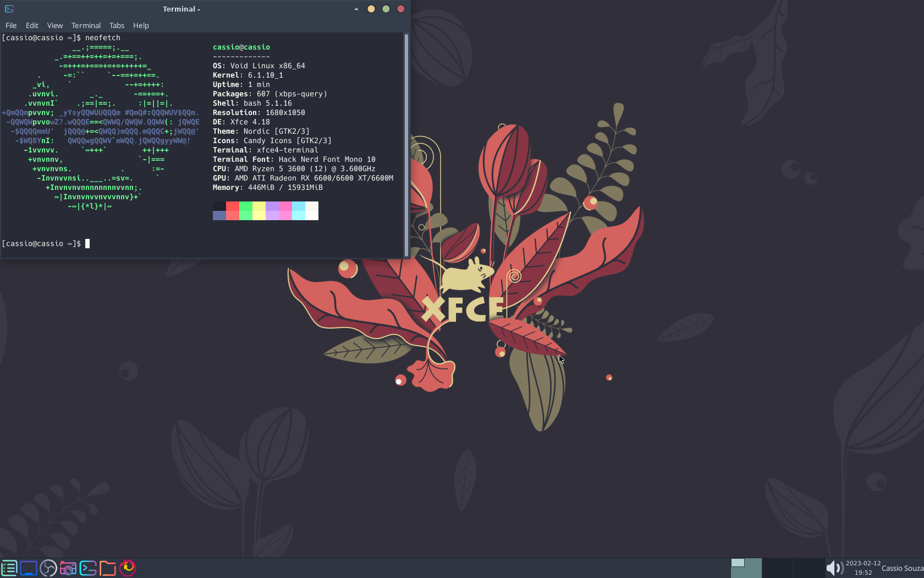Click the 'cassio@cassio' neofetch header
The height and width of the screenshot is (578, 924).
point(241,47)
